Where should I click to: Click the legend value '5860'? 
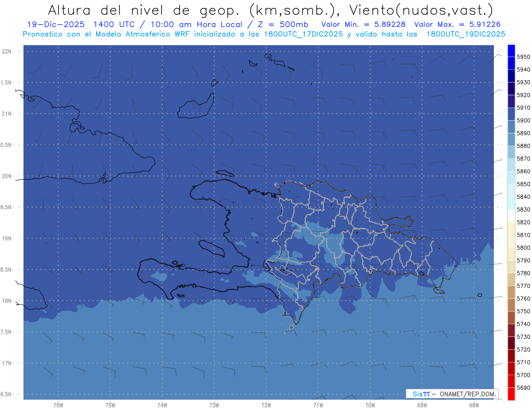(523, 171)
